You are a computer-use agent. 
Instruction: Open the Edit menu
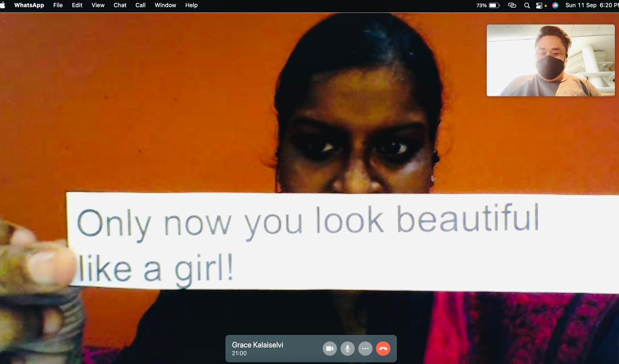click(x=77, y=5)
